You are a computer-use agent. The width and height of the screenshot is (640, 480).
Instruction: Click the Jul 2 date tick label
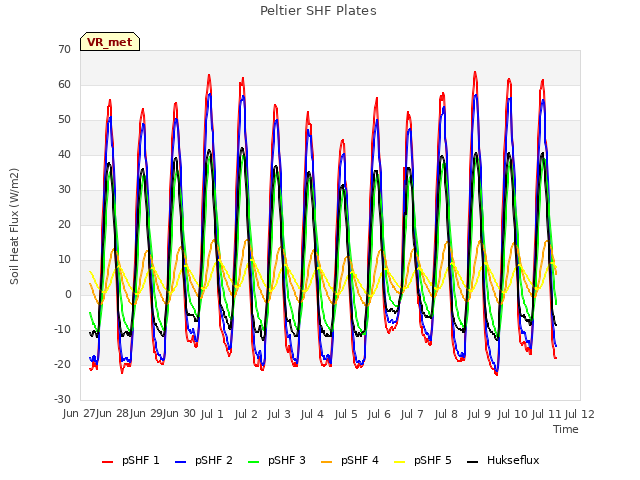[246, 414]
